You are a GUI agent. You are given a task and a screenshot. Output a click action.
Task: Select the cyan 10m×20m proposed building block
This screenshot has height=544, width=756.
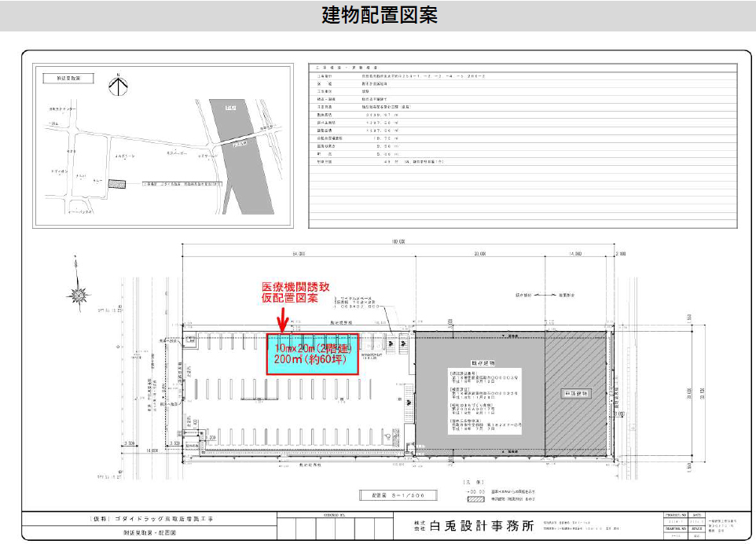point(314,354)
